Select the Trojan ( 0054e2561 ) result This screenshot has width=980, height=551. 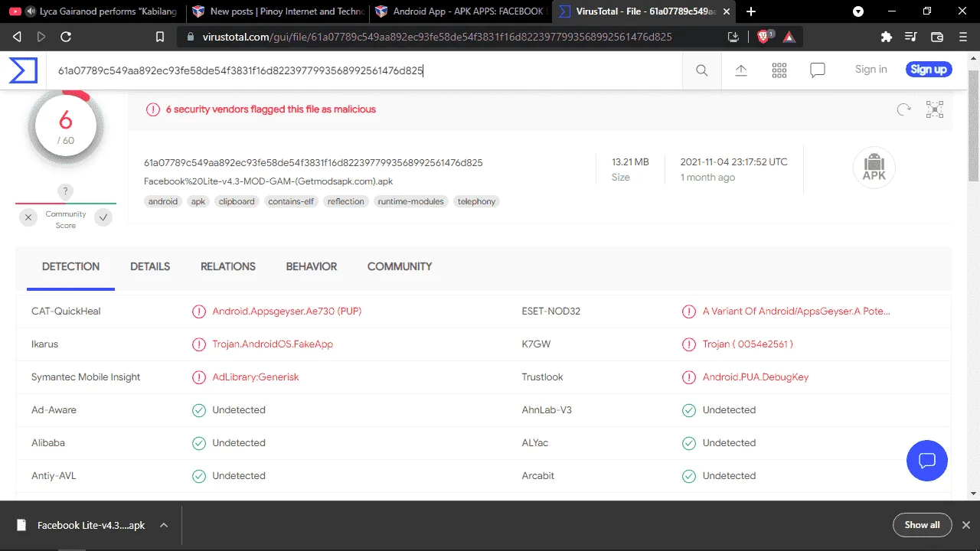(x=748, y=344)
